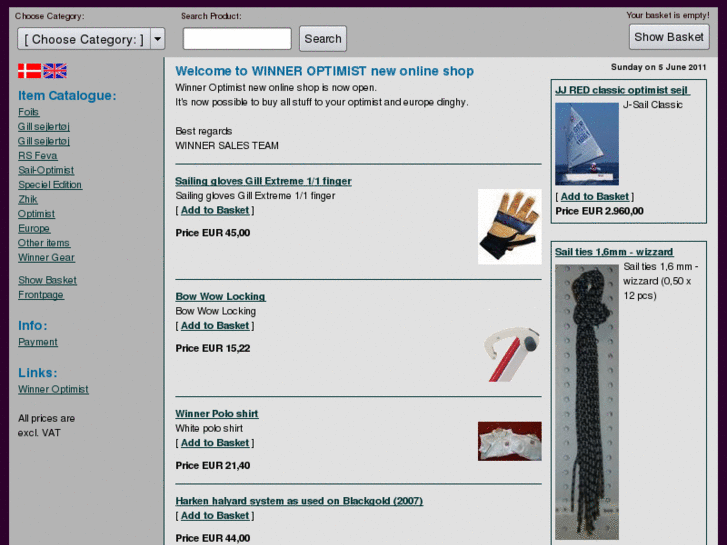Image resolution: width=727 pixels, height=545 pixels.
Task: Click the sail ties rope image
Action: pyautogui.click(x=587, y=402)
